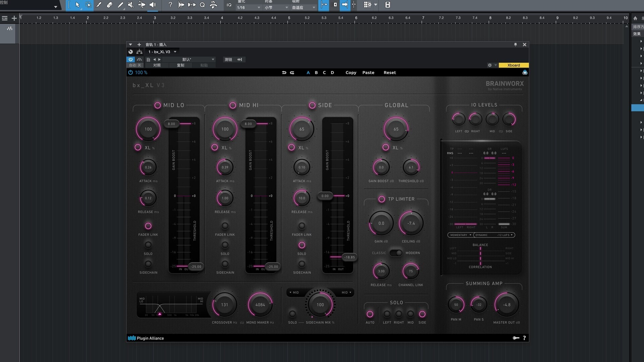Click the 复制 copy button
The width and height of the screenshot is (644, 362).
(x=180, y=65)
